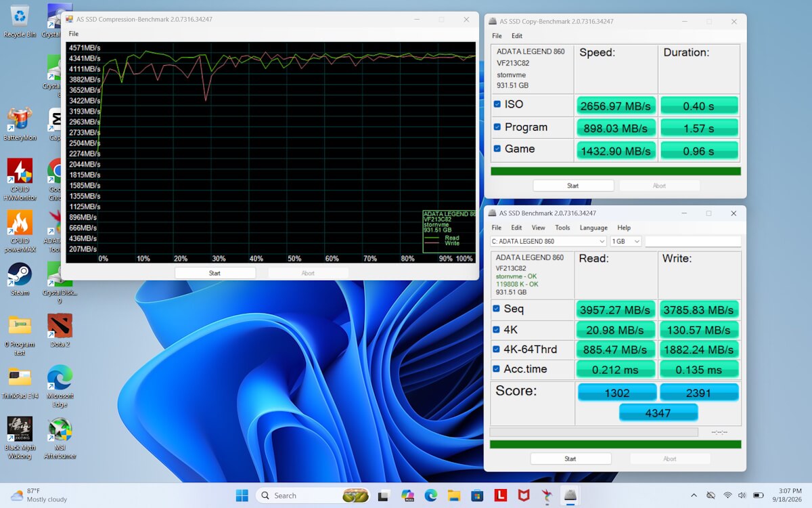Start the Compression-Benchmark test
This screenshot has height=508, width=812.
(215, 273)
